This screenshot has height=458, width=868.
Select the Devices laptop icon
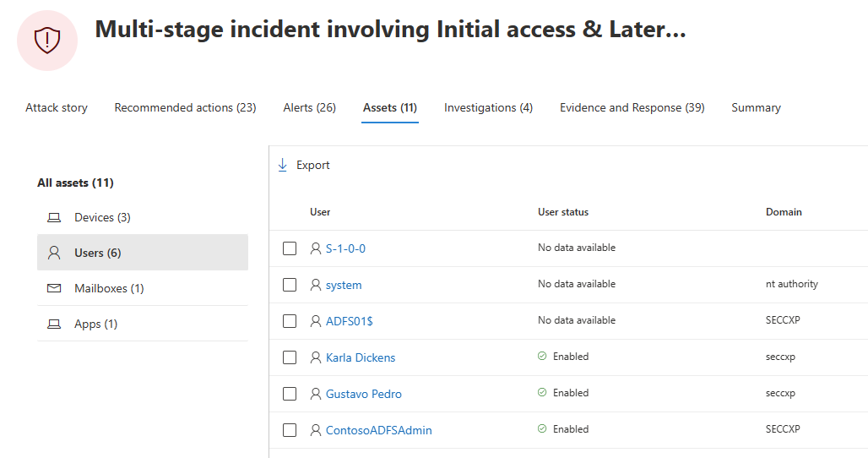(54, 218)
